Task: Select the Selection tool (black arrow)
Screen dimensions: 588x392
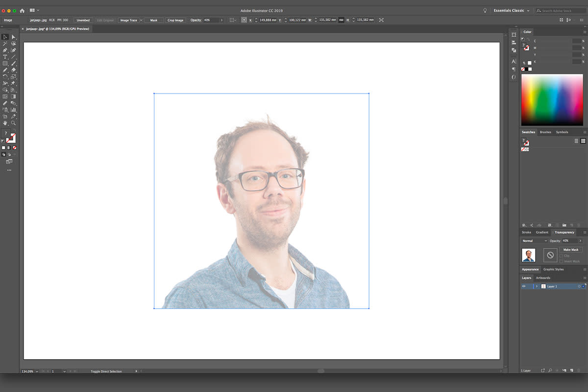Action: 5,37
